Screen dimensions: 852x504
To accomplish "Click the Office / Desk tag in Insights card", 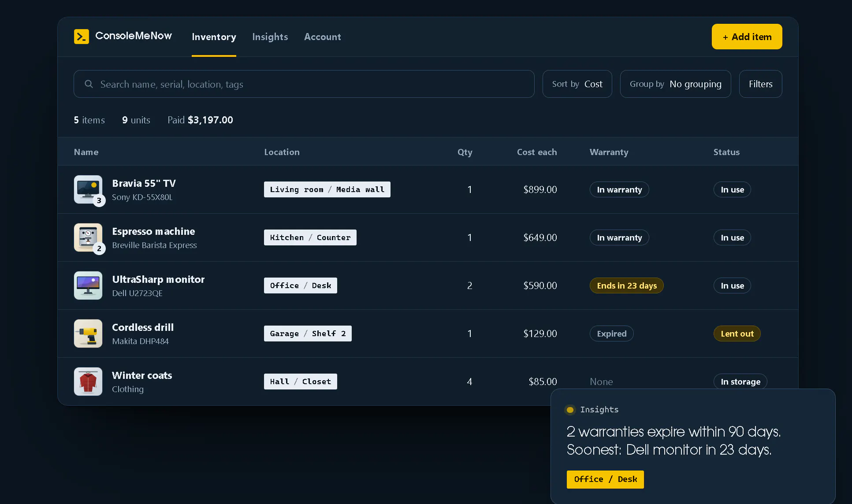I will point(605,479).
